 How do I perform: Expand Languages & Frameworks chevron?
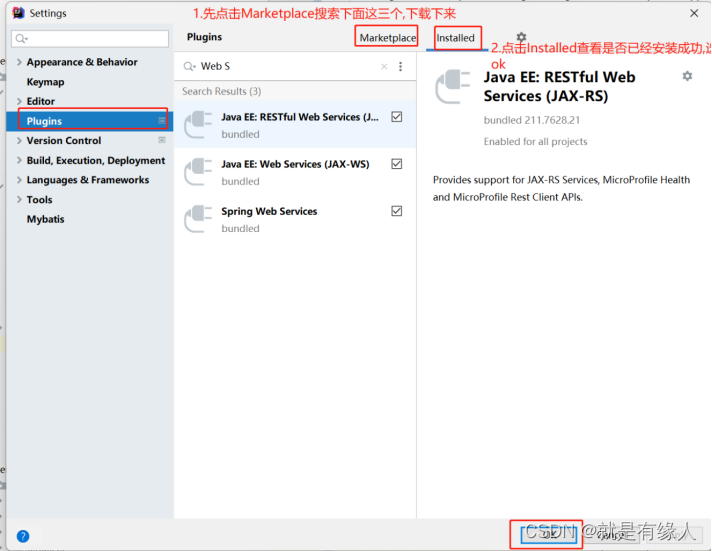[x=19, y=179]
